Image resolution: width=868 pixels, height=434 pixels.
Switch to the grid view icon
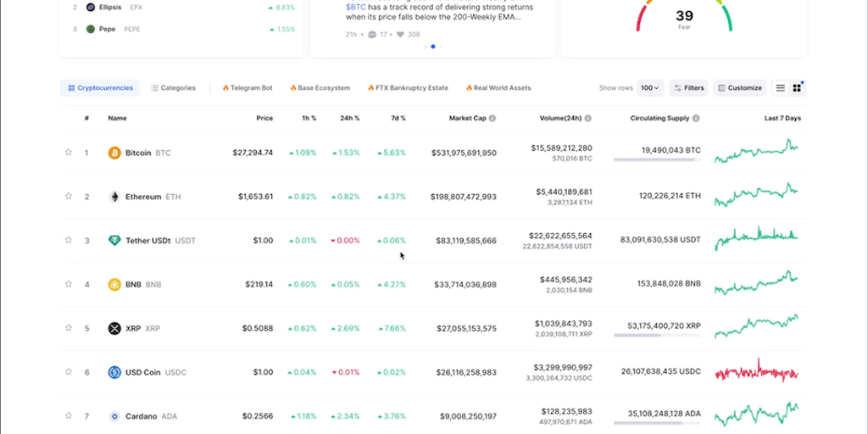[x=797, y=88]
